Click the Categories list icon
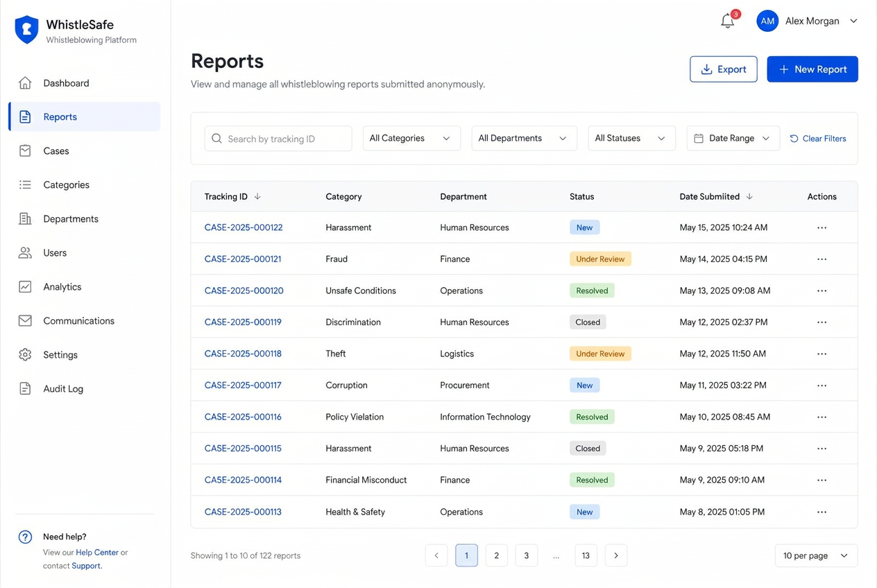The width and height of the screenshot is (877, 588). [25, 184]
